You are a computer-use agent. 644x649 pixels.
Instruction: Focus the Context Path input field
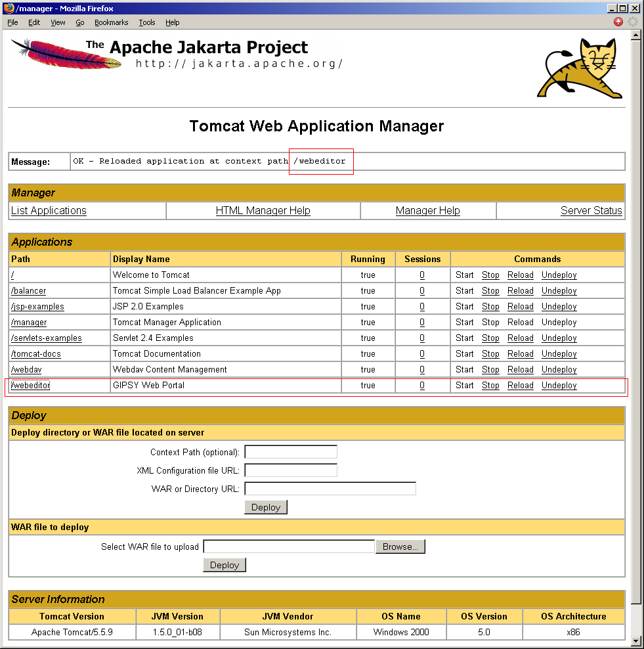(x=291, y=451)
